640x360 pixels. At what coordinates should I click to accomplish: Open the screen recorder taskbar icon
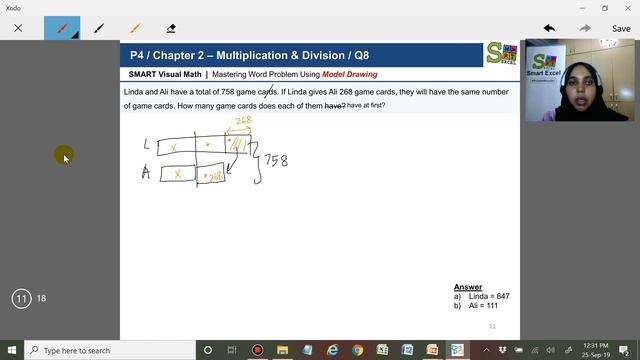(257, 350)
